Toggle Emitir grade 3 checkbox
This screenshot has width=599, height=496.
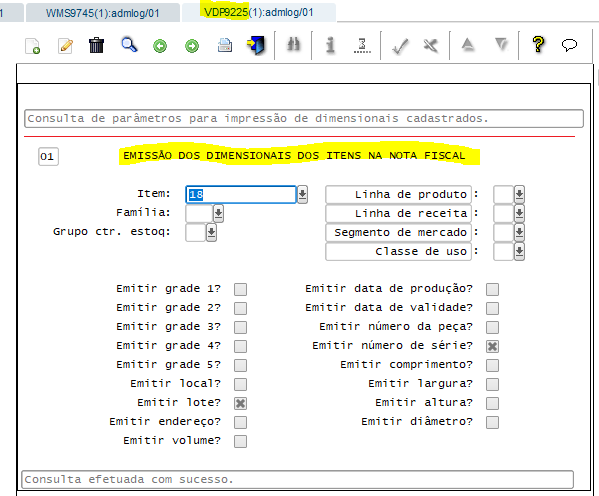240,327
